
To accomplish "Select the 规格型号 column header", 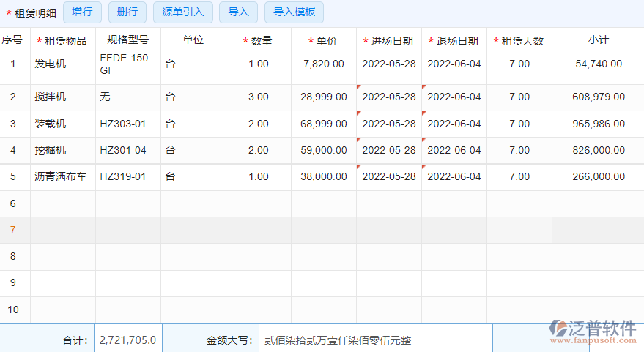I will pos(127,40).
